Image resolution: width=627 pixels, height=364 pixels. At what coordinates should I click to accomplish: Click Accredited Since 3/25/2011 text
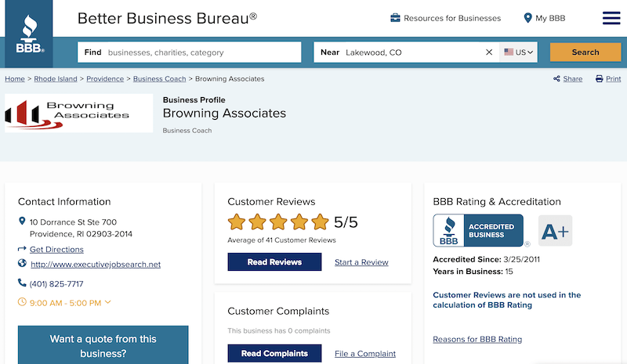pos(486,259)
